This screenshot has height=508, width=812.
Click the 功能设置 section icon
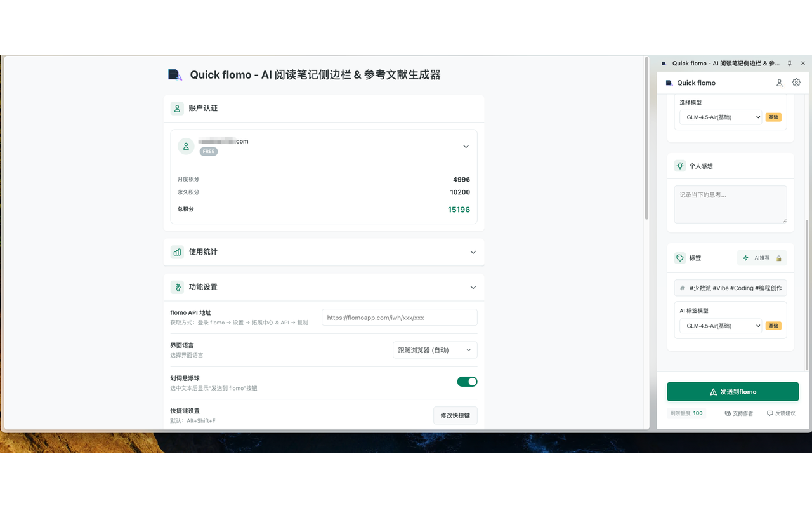pyautogui.click(x=177, y=287)
